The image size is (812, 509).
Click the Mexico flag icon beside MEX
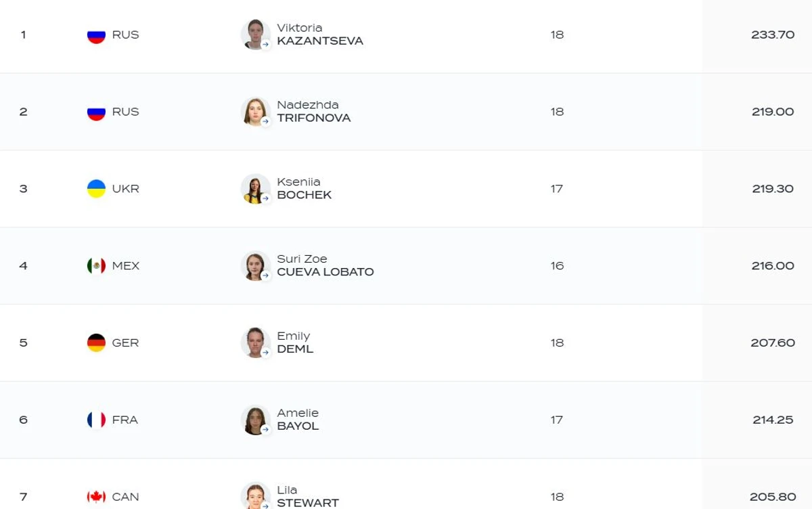tap(96, 266)
